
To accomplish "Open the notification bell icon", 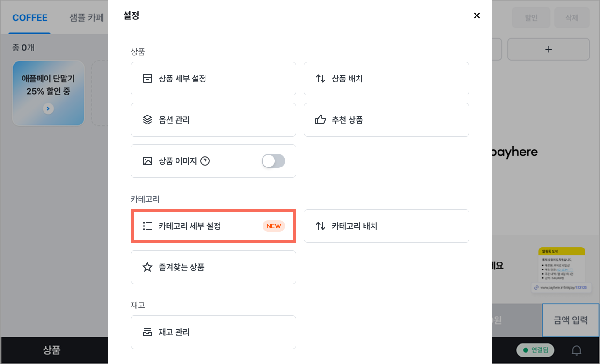I will coord(578,350).
